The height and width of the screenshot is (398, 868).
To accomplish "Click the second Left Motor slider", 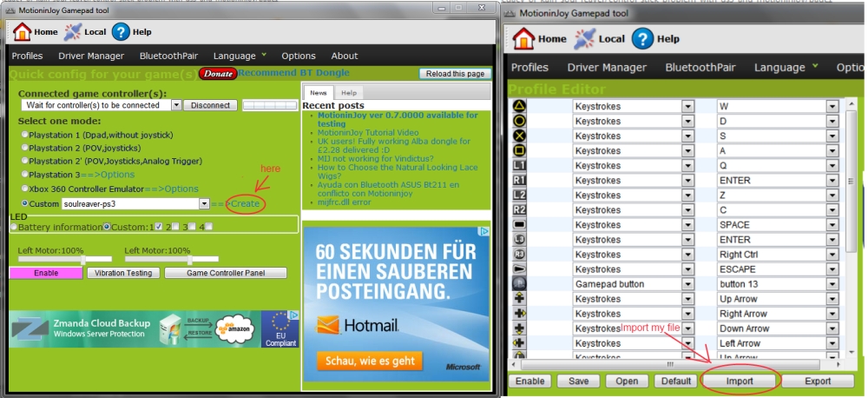I will point(172,259).
